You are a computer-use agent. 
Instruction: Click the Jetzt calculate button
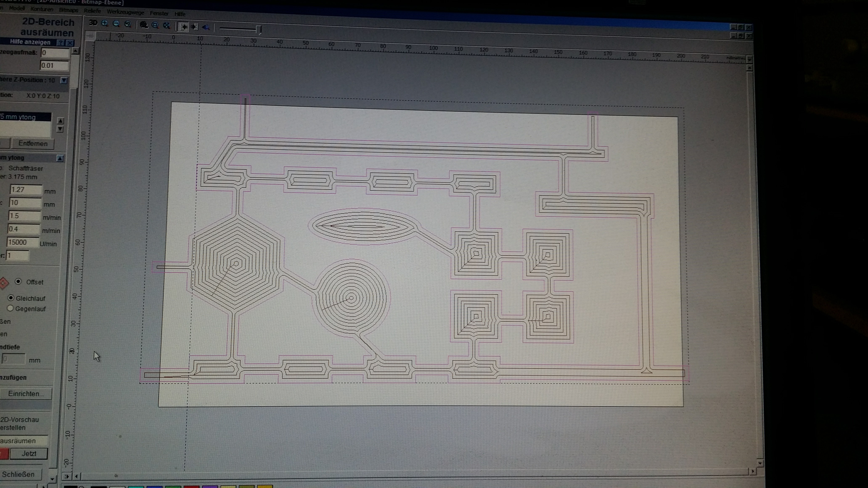(29, 453)
